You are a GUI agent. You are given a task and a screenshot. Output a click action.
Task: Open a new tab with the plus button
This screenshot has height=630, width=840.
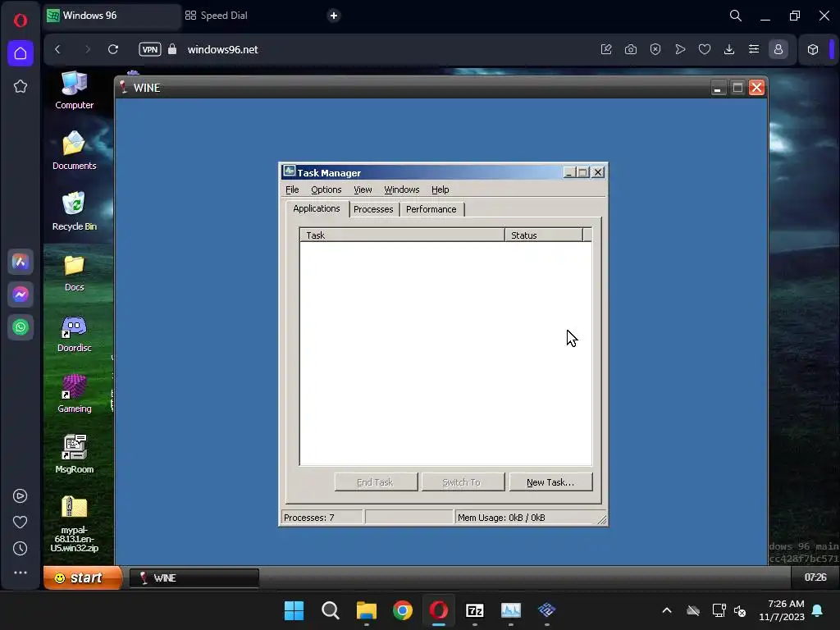[x=334, y=16]
